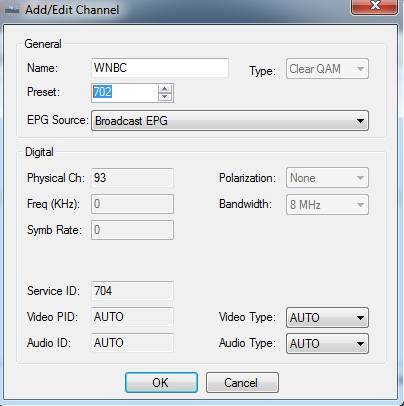Open the Bandwidth dropdown showing 8 MHz
The width and height of the screenshot is (404, 406).
coord(327,204)
